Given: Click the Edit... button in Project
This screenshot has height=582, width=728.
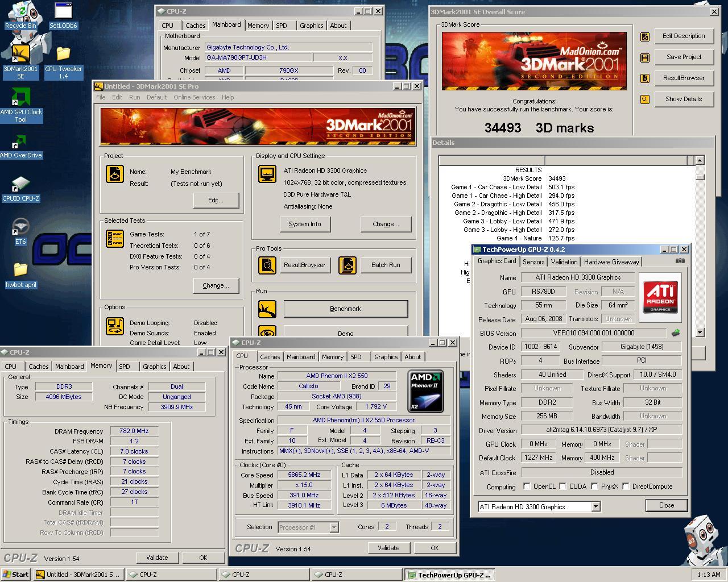Looking at the screenshot, I should 216,200.
